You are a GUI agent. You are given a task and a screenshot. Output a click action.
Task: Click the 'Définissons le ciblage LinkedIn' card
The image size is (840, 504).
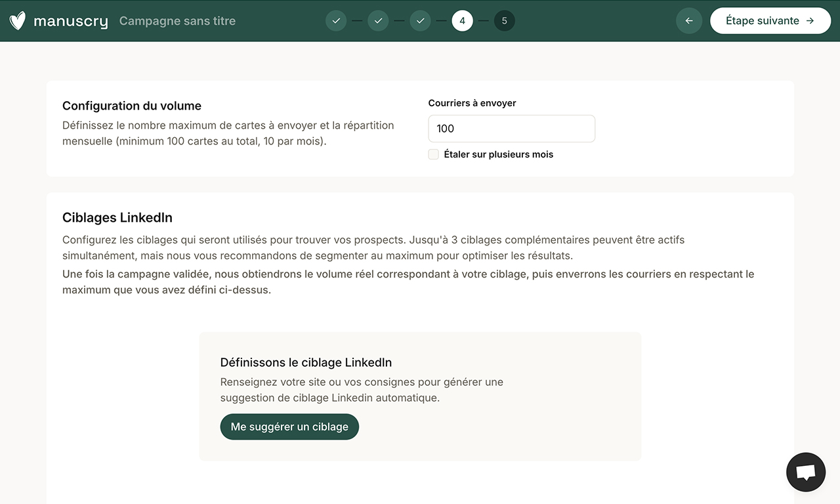(420, 396)
